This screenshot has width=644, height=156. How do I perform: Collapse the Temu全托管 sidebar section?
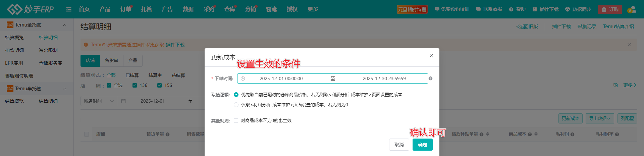pyautogui.click(x=64, y=25)
